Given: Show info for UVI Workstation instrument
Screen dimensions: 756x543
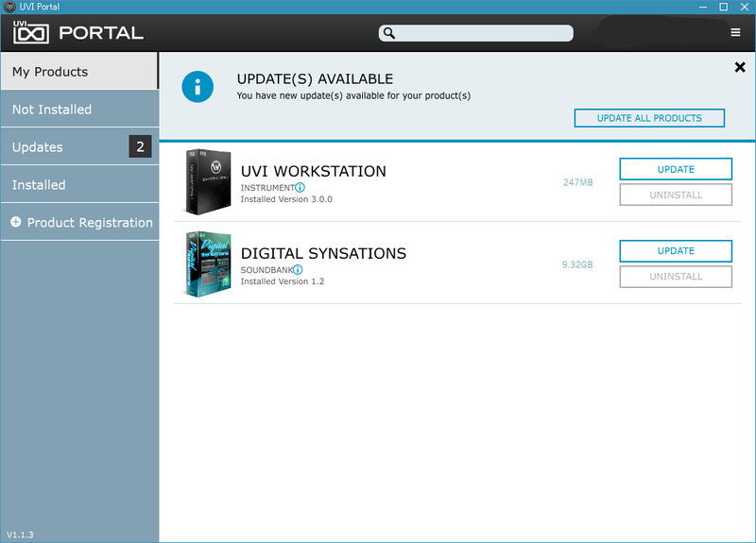Looking at the screenshot, I should coord(300,187).
